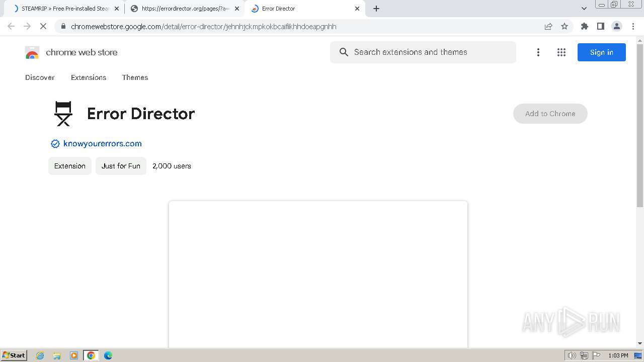Open the knowyourerrors.com publisher link
Viewport: 644px width, 362px height.
103,144
